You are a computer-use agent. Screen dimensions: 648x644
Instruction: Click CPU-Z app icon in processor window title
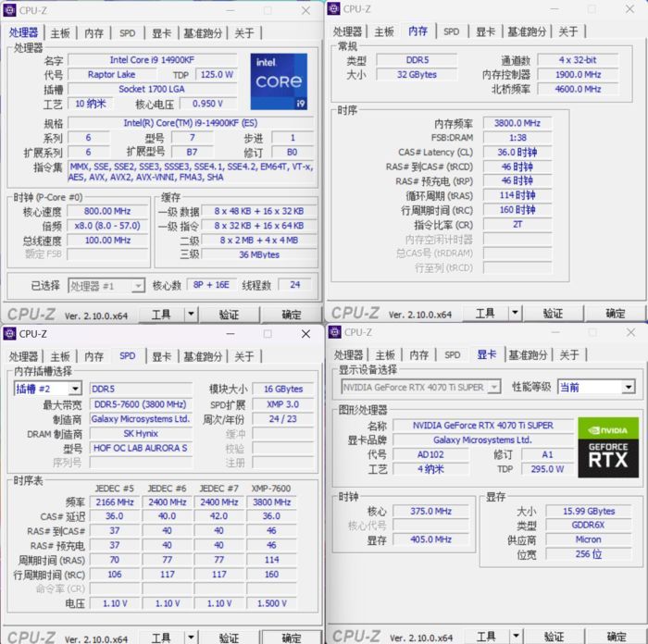pyautogui.click(x=9, y=10)
